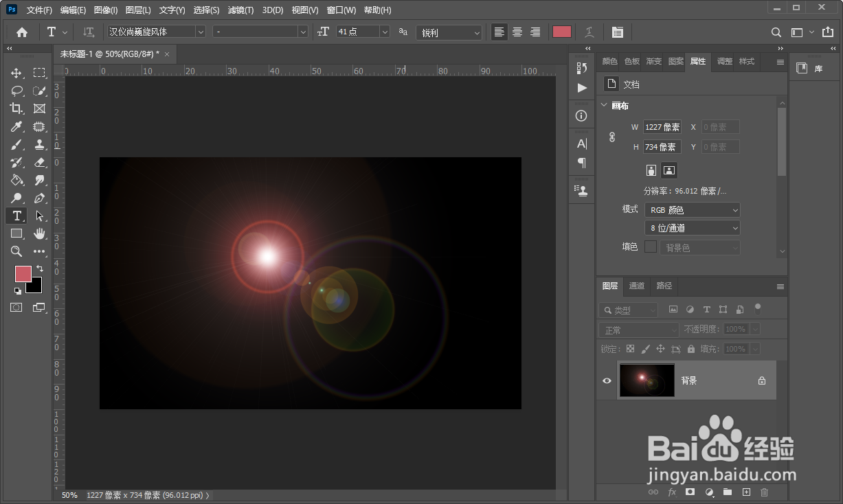Select the Hand tool

pyautogui.click(x=39, y=233)
